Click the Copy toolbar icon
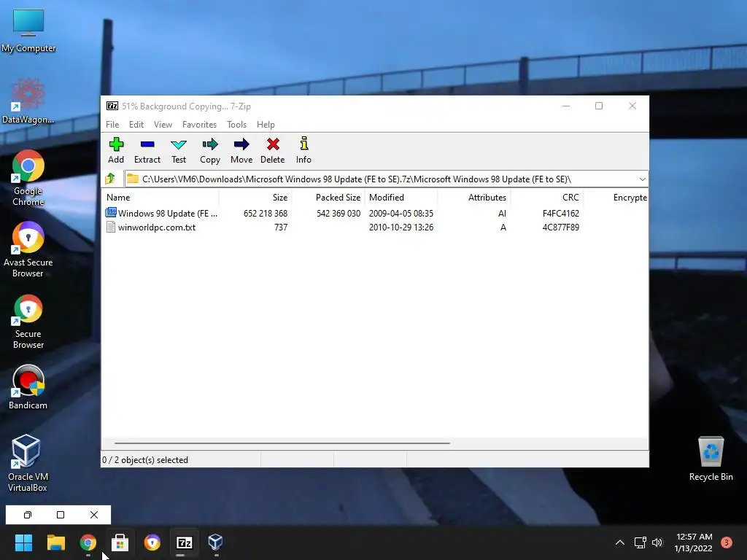747x560 pixels. click(209, 144)
